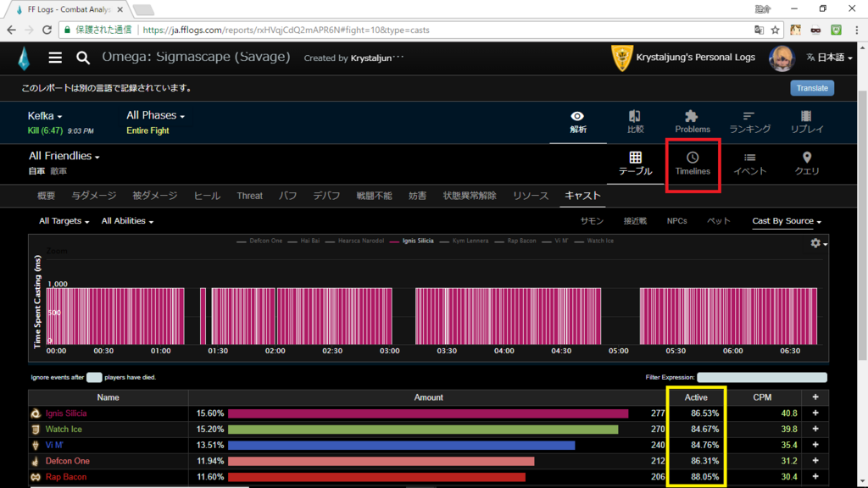
Task: Open the All Targets dropdown
Action: click(x=64, y=221)
